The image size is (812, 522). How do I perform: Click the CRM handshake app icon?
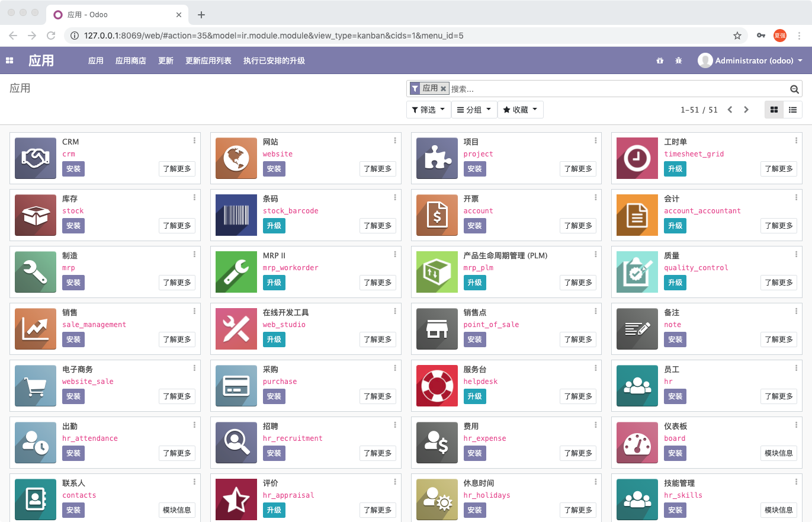35,158
